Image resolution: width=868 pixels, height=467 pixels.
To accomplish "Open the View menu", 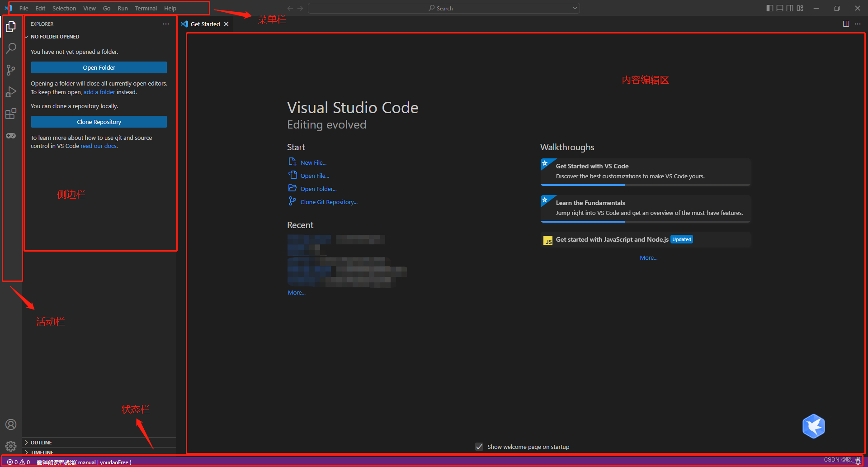I will click(90, 8).
